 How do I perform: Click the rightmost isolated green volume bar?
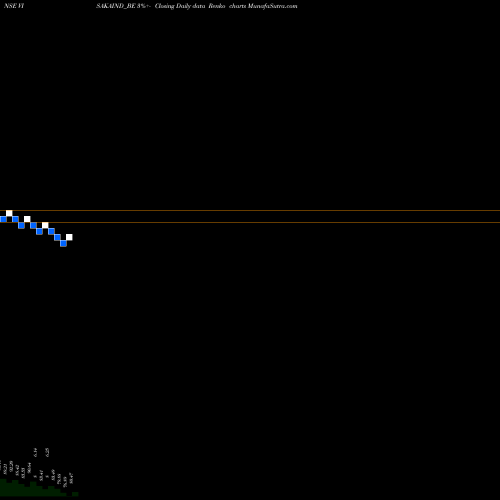75,494
